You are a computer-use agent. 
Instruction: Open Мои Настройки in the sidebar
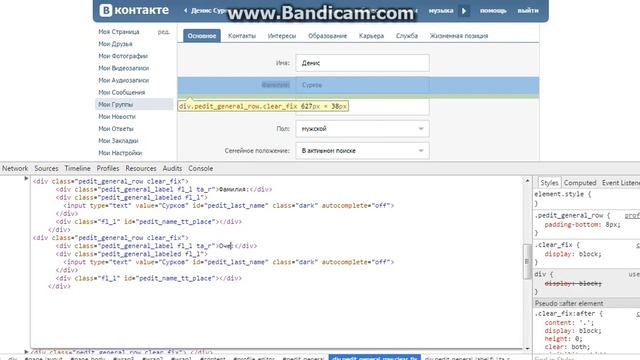[x=120, y=153]
